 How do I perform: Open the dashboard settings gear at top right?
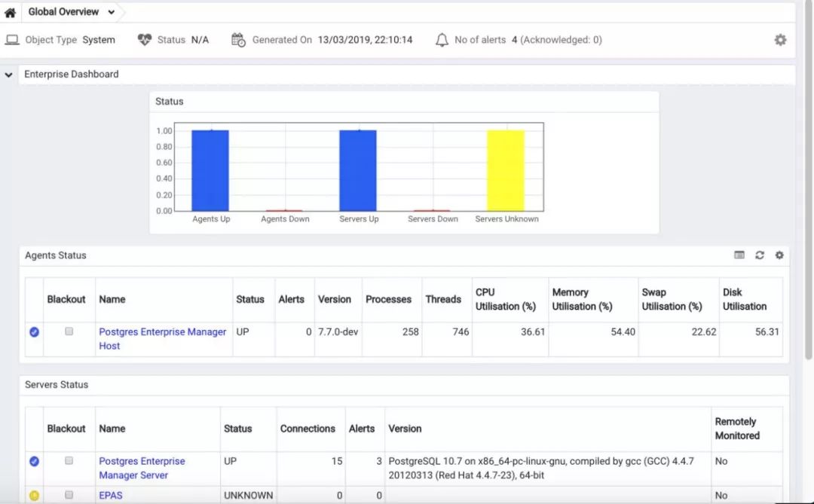coord(780,40)
